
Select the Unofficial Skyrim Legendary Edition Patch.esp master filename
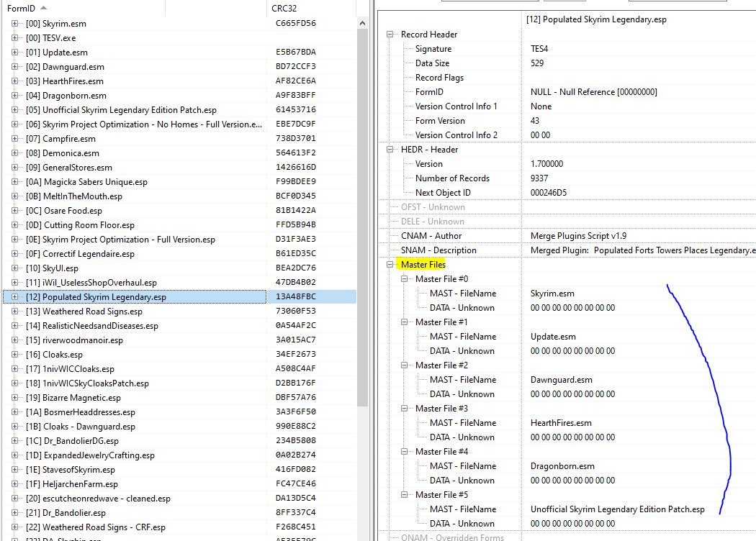[617, 509]
